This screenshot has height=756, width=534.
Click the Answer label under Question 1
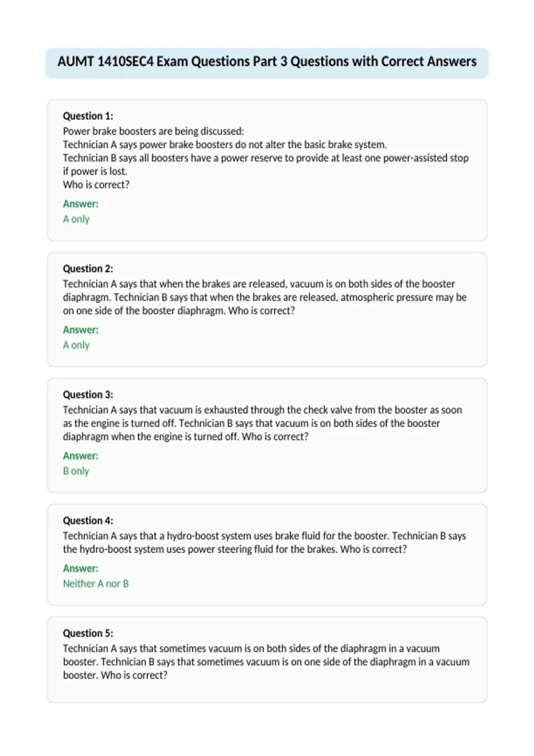(81, 204)
